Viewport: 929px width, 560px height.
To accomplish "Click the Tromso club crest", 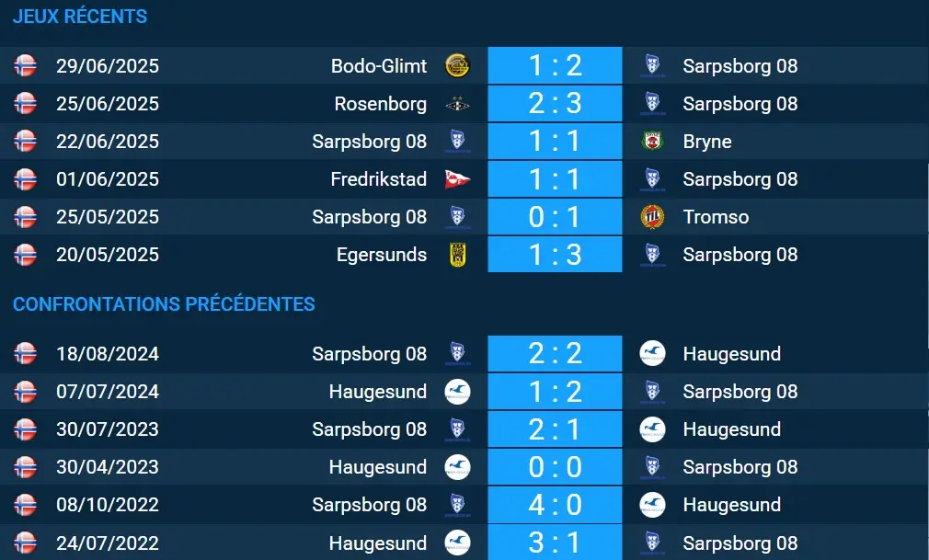I will pyautogui.click(x=652, y=217).
